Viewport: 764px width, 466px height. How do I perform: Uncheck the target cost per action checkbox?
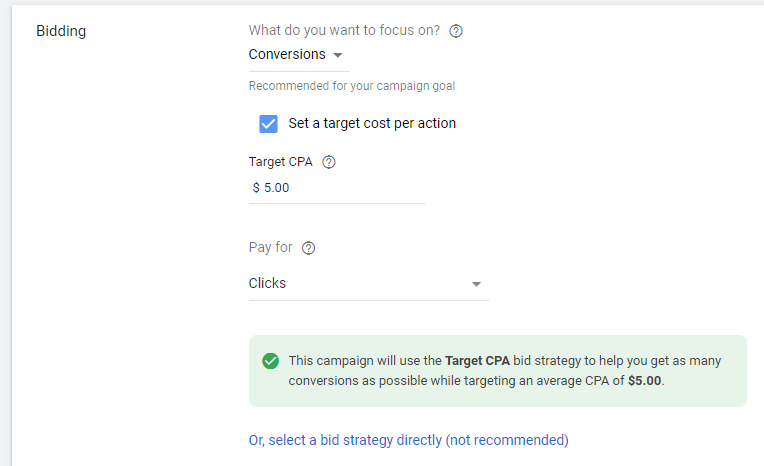click(x=268, y=124)
